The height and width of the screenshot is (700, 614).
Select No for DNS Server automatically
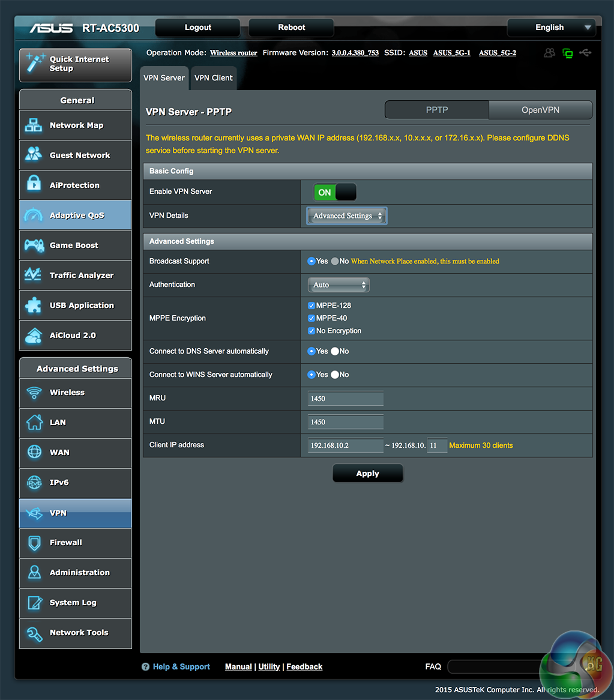[335, 351]
